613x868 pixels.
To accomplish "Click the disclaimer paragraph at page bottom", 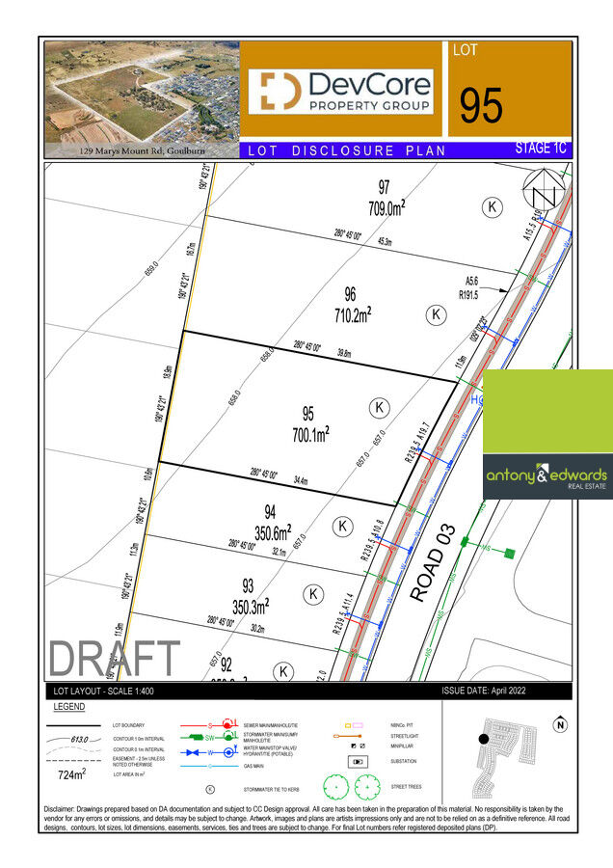I will [x=307, y=818].
